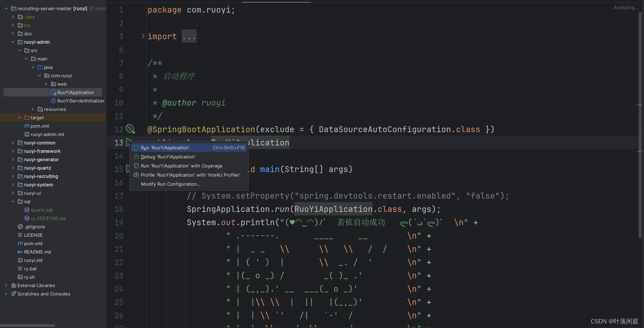Click the run gutter arrow on line 15
The height and width of the screenshot is (328, 644).
[128, 169]
